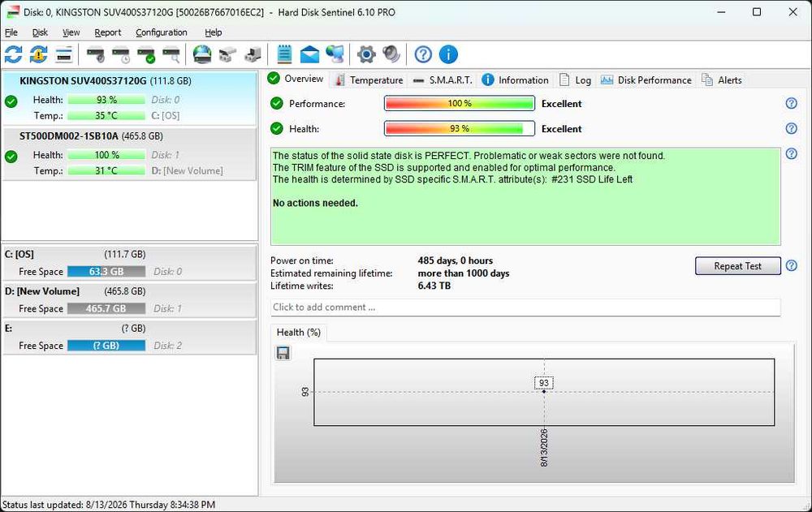Click C: free space 63.3 GB bar
The width and height of the screenshot is (812, 512).
(106, 271)
